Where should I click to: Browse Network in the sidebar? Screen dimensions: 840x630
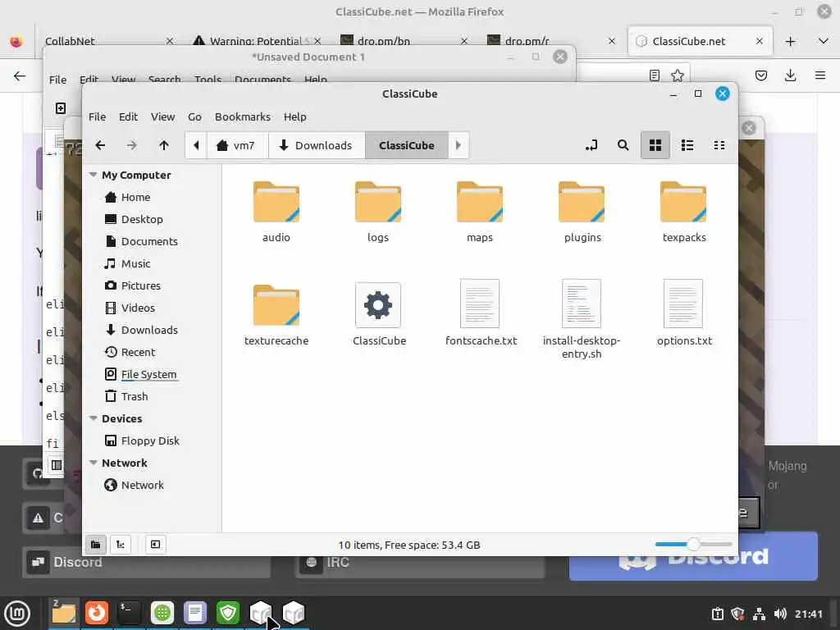coord(142,485)
